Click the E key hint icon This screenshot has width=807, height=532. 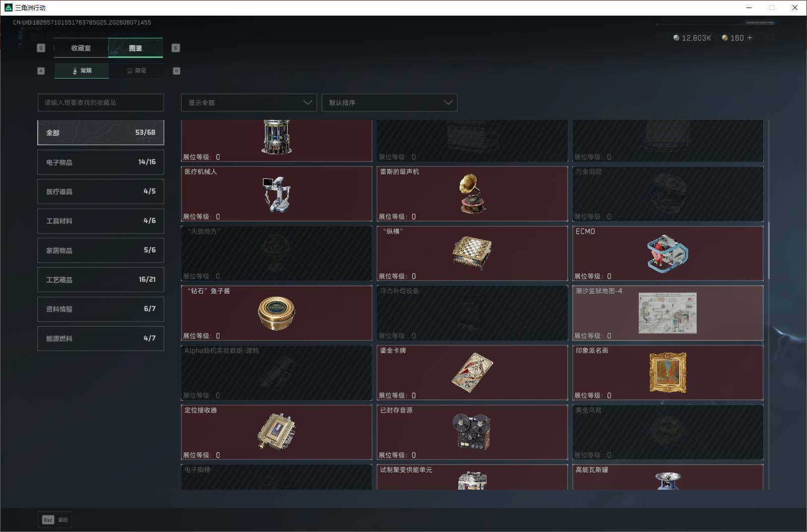click(x=175, y=48)
